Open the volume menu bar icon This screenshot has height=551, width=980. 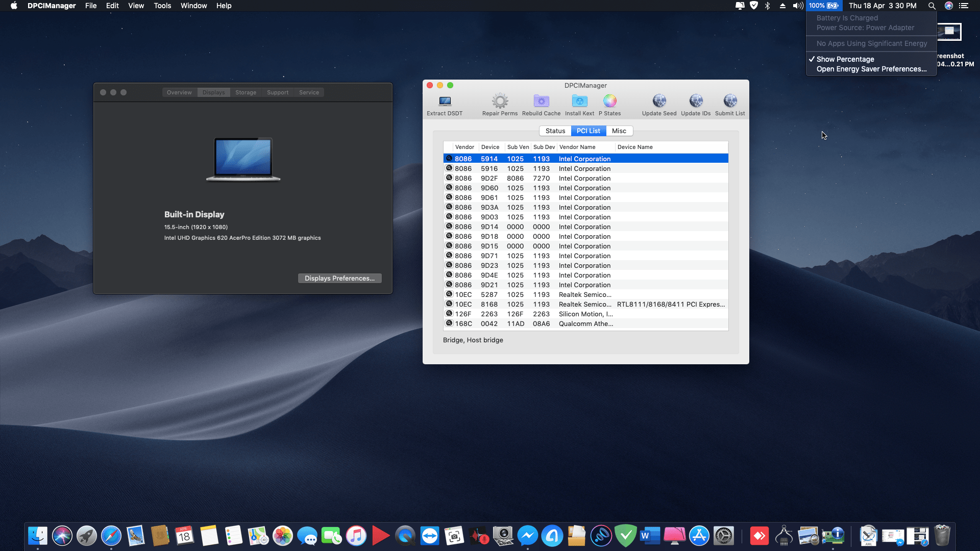click(798, 6)
